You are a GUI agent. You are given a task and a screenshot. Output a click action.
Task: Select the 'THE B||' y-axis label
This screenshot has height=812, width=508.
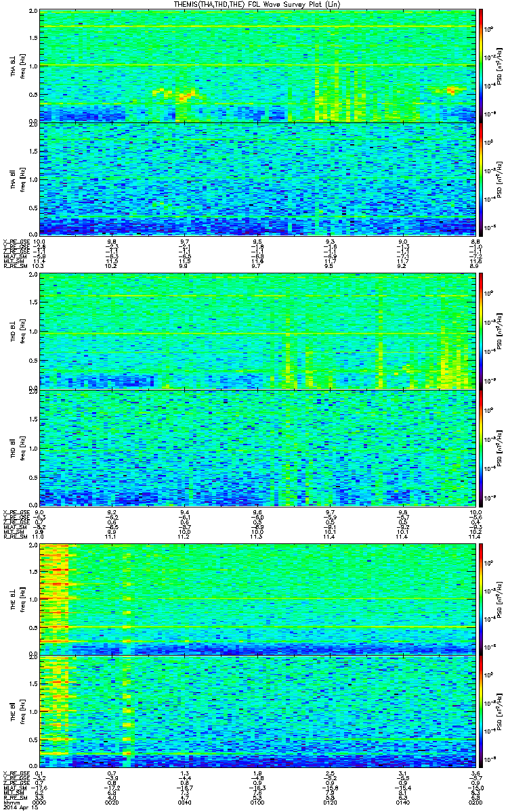(x=13, y=711)
